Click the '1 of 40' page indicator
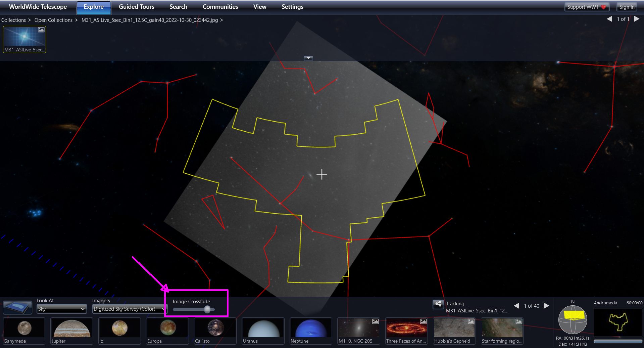 [532, 306]
